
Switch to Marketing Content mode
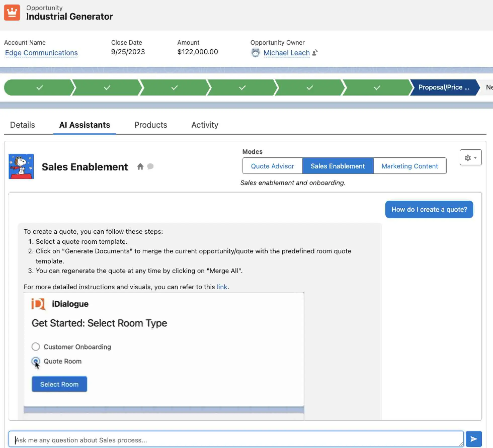[410, 166]
